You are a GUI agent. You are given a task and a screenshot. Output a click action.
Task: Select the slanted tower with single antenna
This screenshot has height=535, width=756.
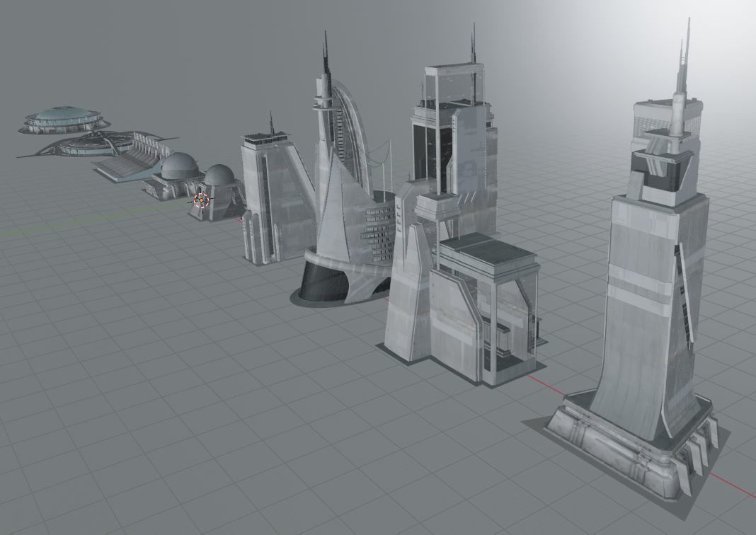[x=277, y=192]
